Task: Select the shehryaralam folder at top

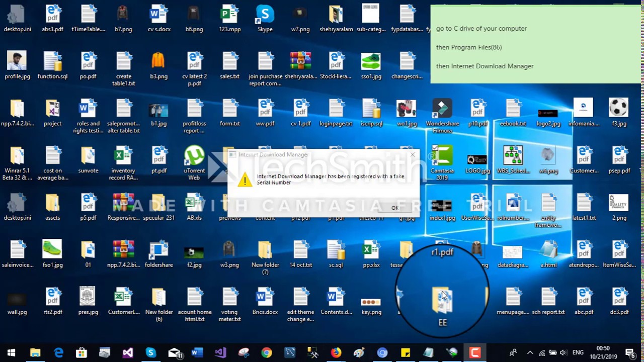Action: coord(336,19)
